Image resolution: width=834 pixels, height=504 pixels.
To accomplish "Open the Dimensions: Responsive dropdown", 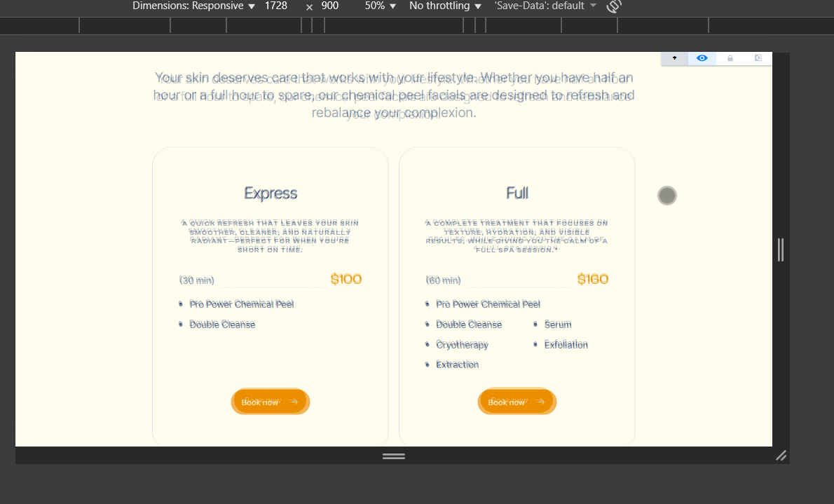I will 193,6.
